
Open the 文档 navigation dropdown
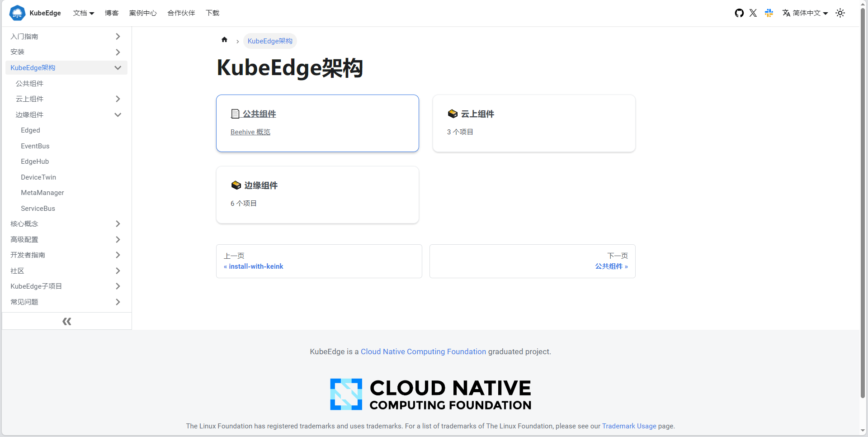pos(83,13)
